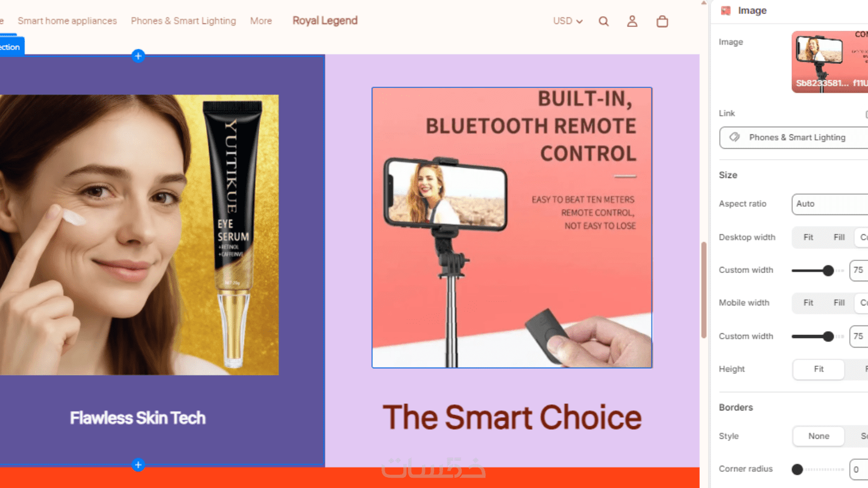Set Desktop width to Fit

[808, 237]
